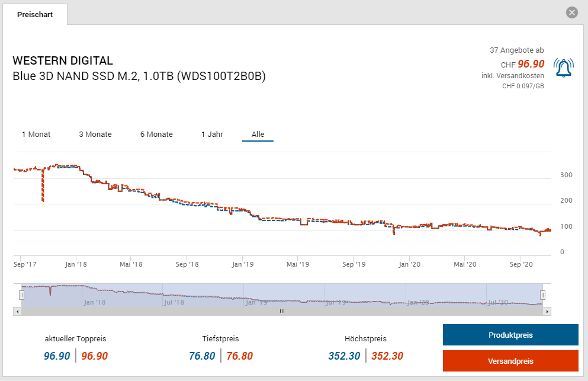Open the Preischart tab
Image resolution: width=588 pixels, height=381 pixels.
click(35, 14)
